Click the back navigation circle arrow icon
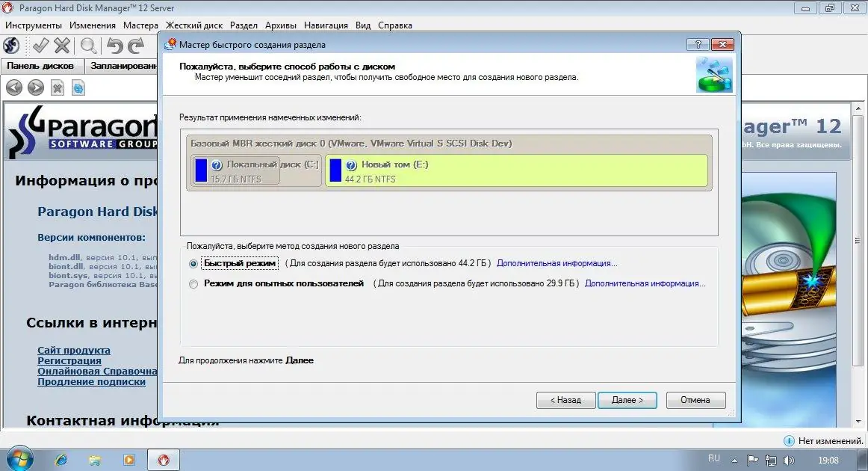 [x=13, y=87]
